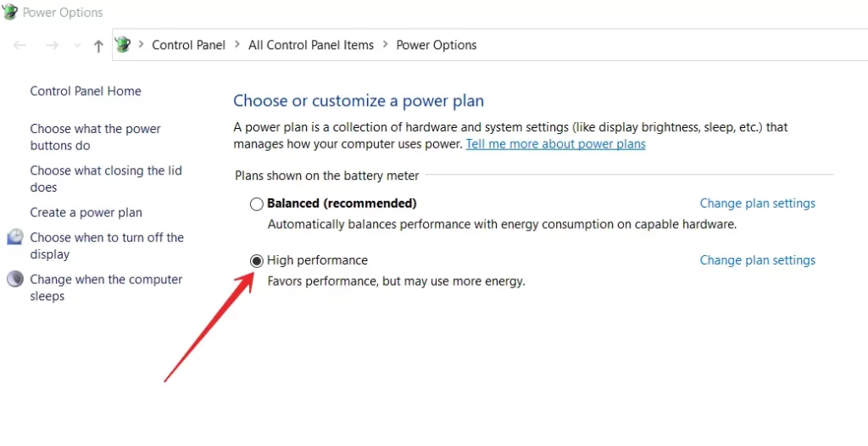Navigate to All Control Panel Items breadcrumb
Viewport: 868px width, 446px height.
[311, 46]
